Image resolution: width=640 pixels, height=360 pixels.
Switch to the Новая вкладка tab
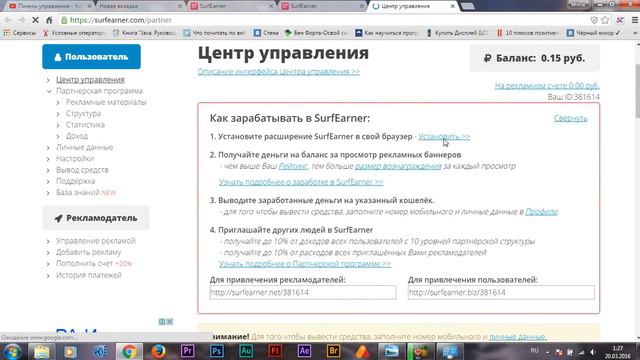pos(139,6)
